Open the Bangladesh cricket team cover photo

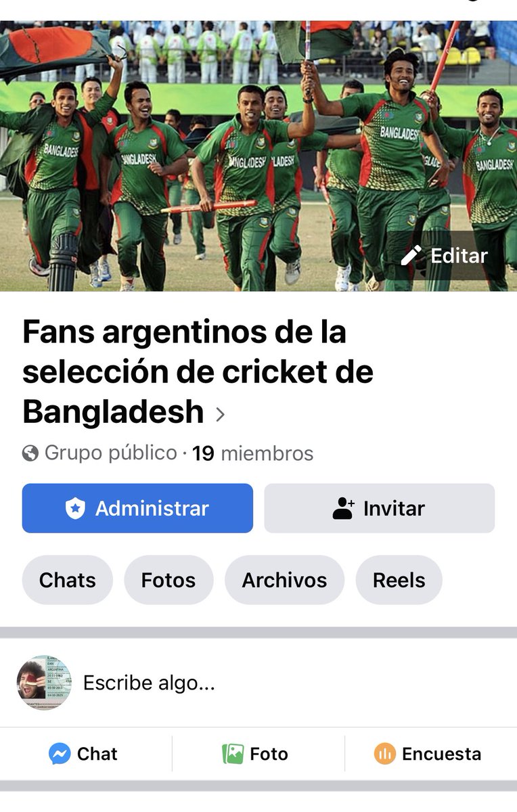(258, 156)
